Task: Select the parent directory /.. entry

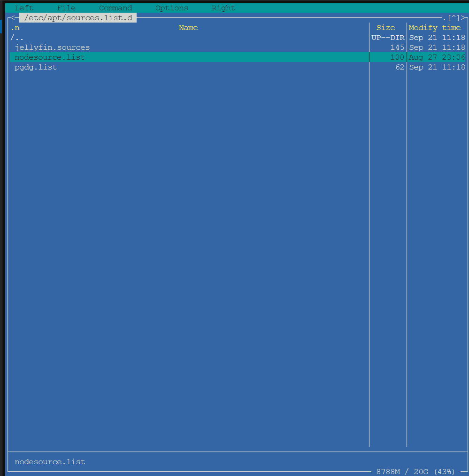Action: (17, 38)
